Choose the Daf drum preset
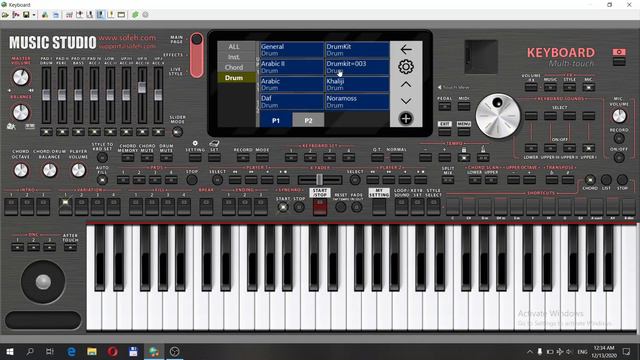The height and width of the screenshot is (360, 640). (x=292, y=102)
